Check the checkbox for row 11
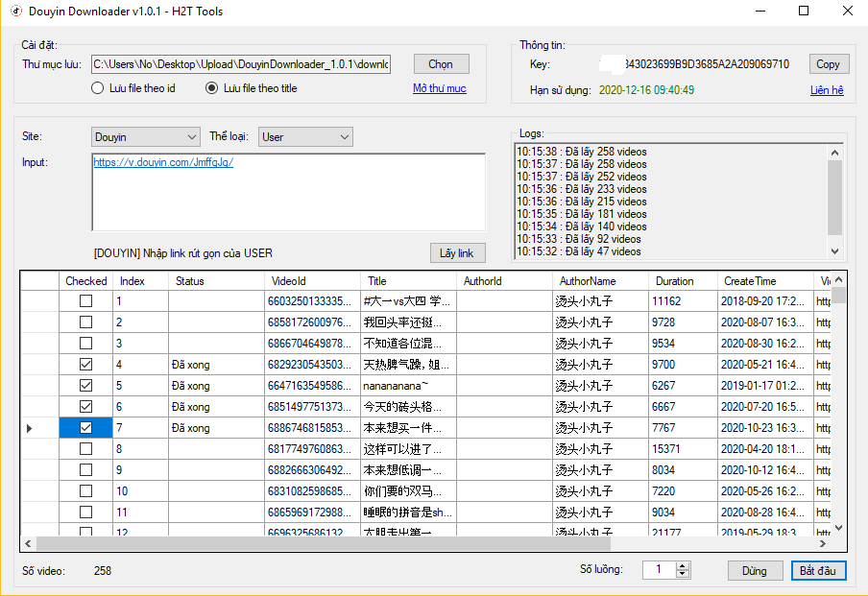 (85, 512)
